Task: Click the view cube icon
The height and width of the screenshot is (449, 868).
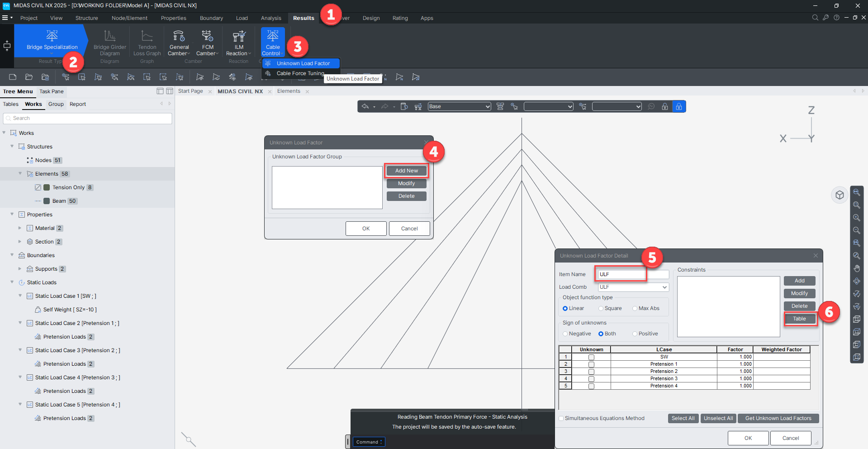Action: coord(840,195)
